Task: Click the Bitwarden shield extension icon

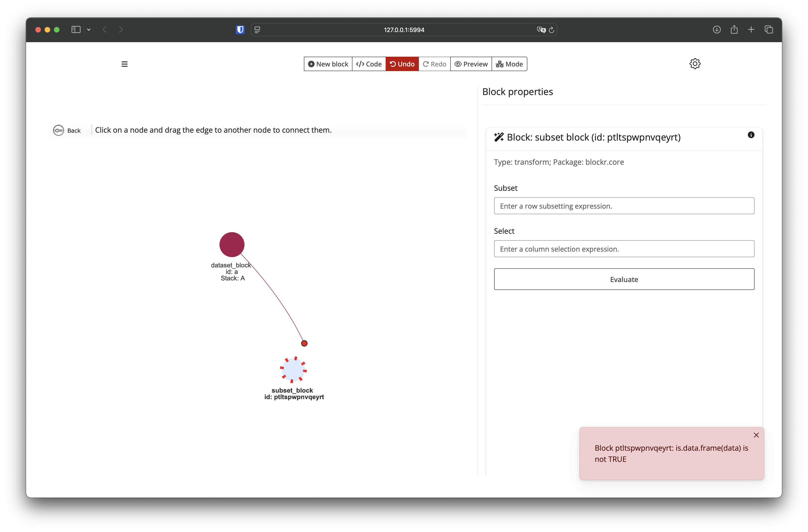Action: click(x=240, y=30)
